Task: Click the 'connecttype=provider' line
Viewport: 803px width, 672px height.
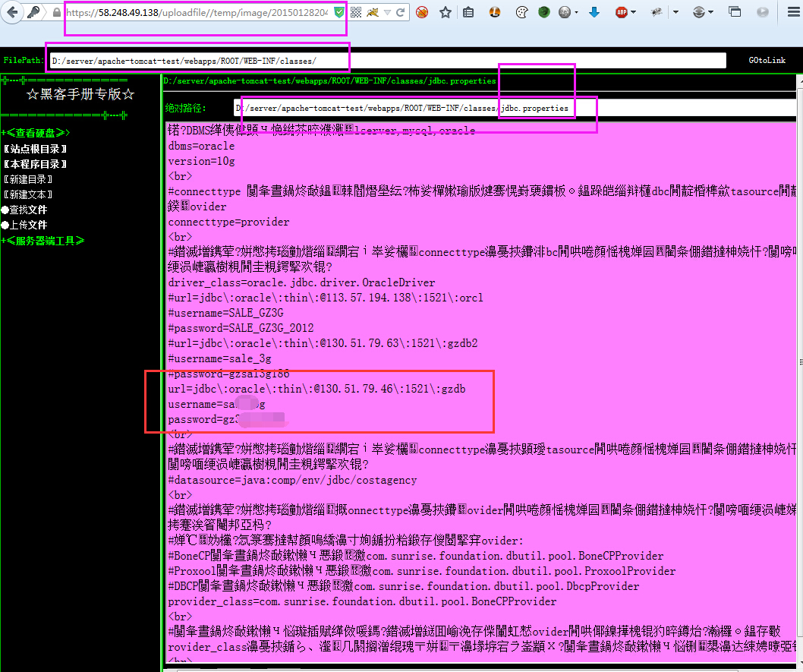Action: [228, 222]
